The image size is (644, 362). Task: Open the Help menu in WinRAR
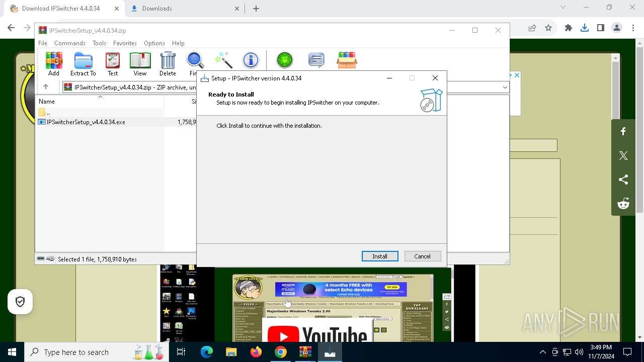[178, 43]
